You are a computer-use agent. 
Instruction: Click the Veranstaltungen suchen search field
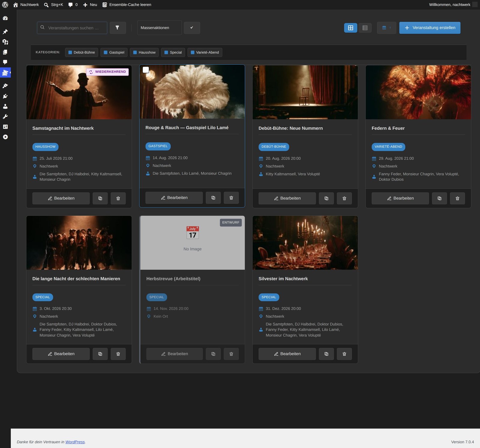[x=72, y=28]
